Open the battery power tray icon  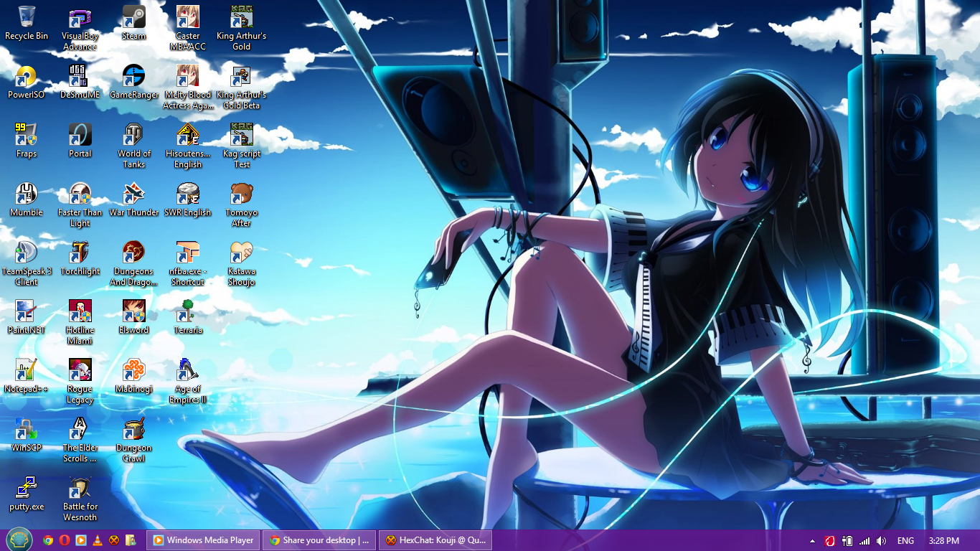click(847, 541)
